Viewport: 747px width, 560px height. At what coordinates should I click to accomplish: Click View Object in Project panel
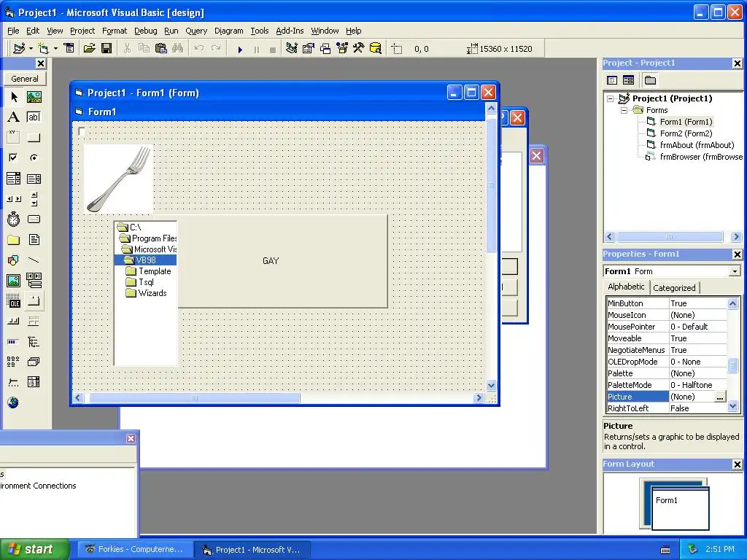pyautogui.click(x=628, y=80)
